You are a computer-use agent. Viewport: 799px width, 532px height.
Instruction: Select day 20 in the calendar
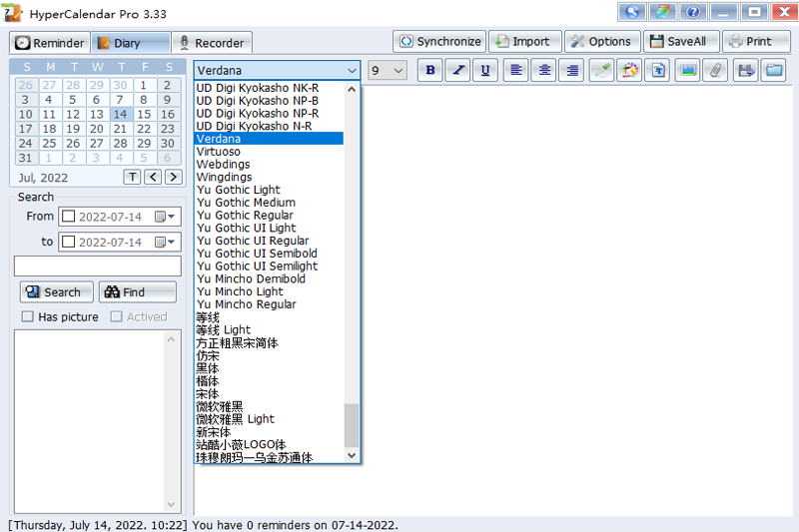click(x=96, y=129)
